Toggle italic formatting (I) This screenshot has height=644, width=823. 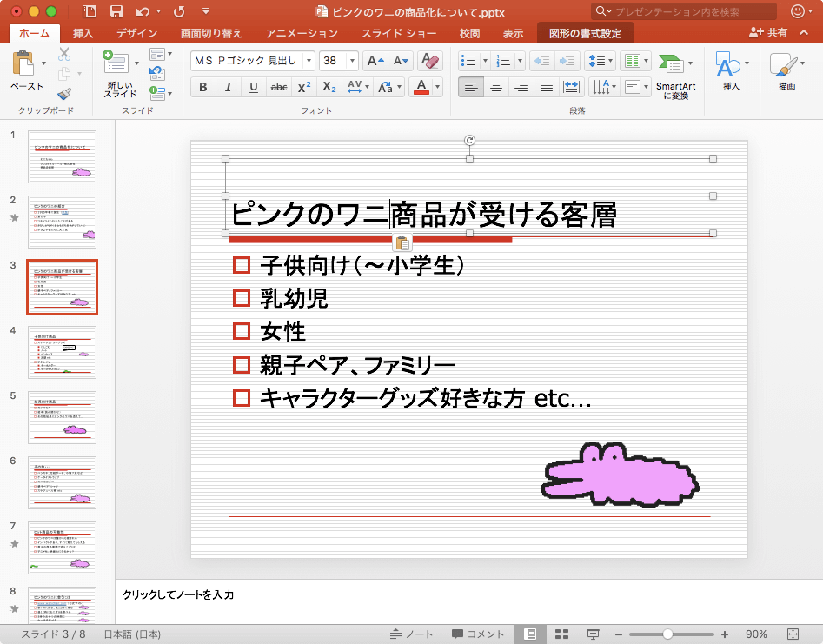229,87
